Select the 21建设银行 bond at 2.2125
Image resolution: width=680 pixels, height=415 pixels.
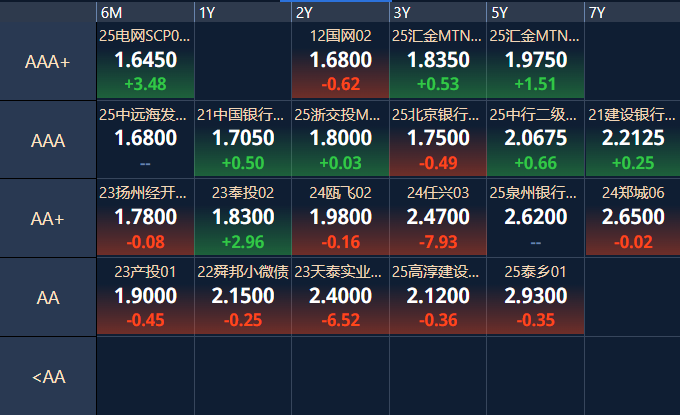pyautogui.click(x=632, y=140)
